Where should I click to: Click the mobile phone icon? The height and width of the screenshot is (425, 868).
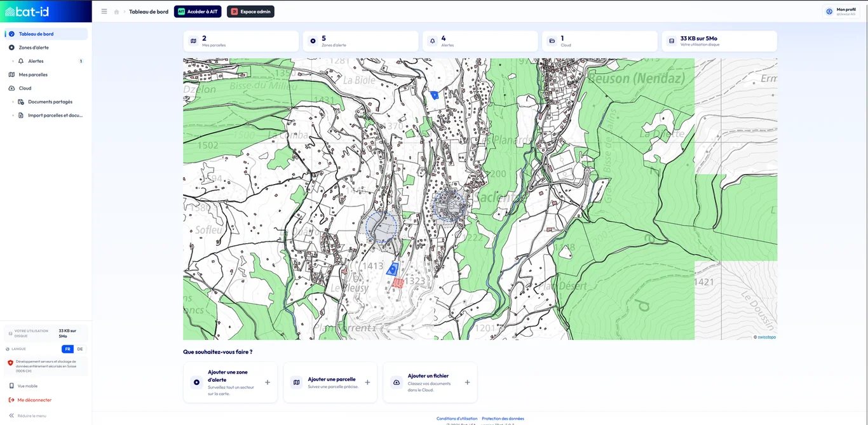pyautogui.click(x=11, y=386)
